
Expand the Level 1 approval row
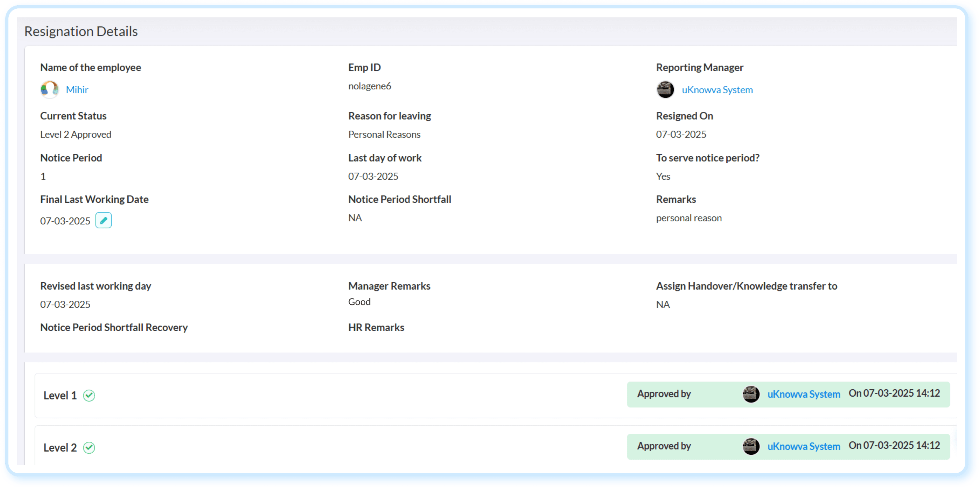pos(495,395)
